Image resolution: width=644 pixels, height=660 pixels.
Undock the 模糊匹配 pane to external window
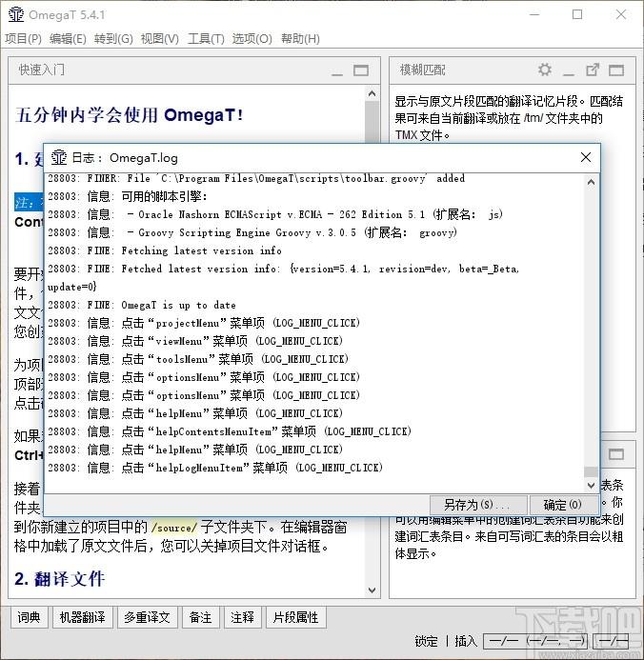(x=593, y=70)
